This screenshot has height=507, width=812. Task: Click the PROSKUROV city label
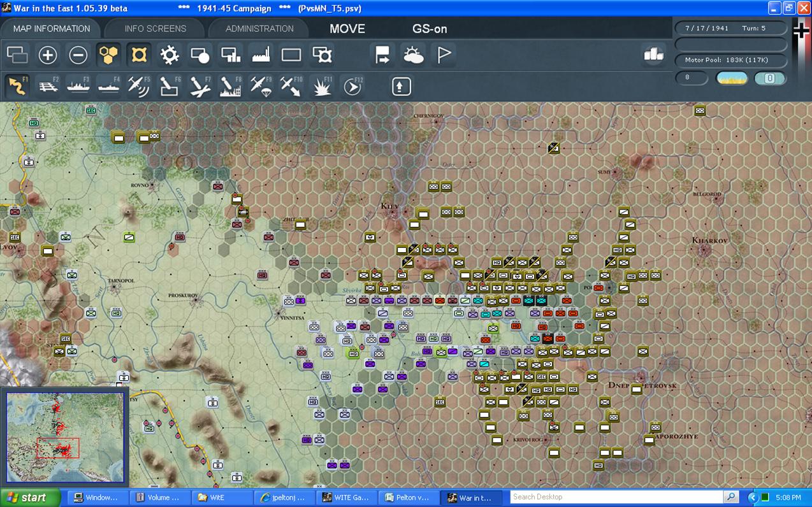point(184,296)
